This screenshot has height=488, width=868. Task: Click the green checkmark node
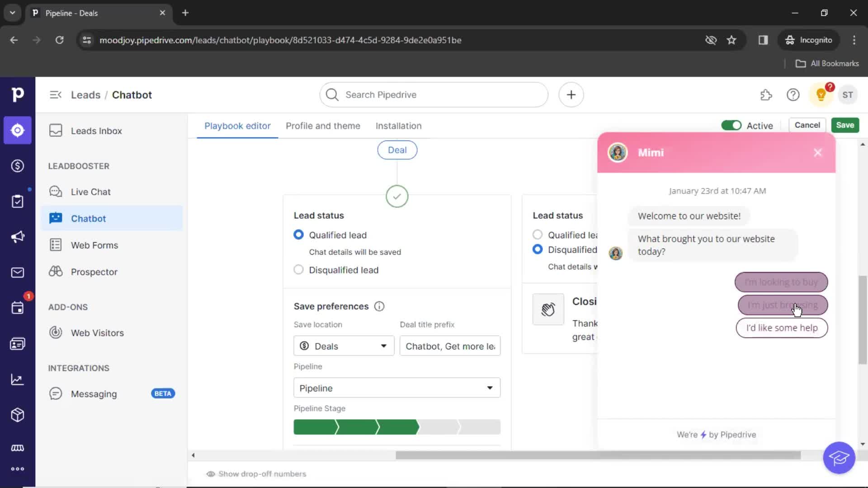[x=397, y=197]
